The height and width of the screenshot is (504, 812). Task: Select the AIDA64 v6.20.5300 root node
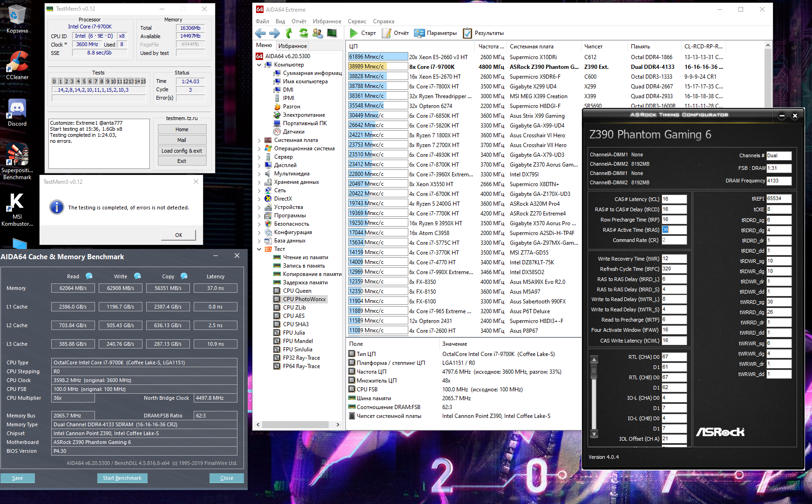pyautogui.click(x=283, y=56)
